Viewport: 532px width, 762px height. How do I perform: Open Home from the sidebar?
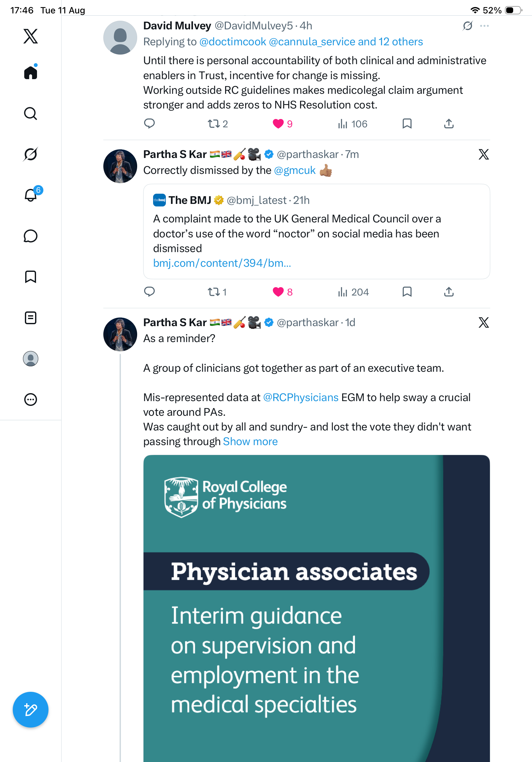[31, 72]
